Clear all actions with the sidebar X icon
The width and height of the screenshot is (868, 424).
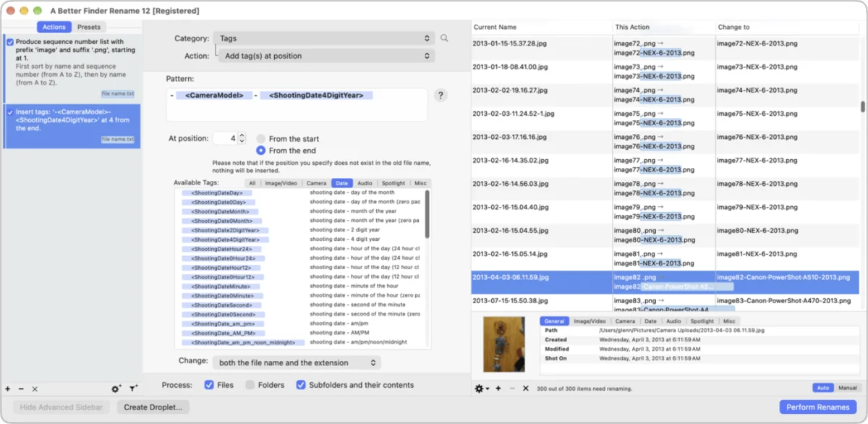point(34,389)
